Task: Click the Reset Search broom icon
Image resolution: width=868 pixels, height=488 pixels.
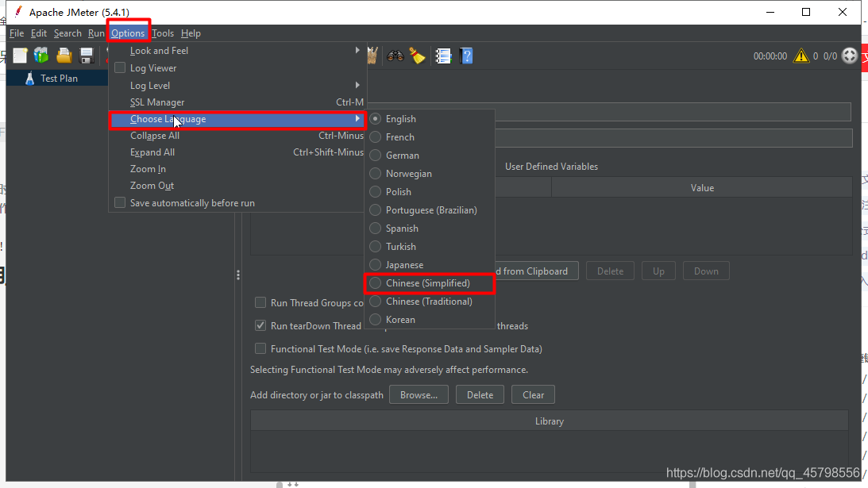Action: click(x=418, y=56)
